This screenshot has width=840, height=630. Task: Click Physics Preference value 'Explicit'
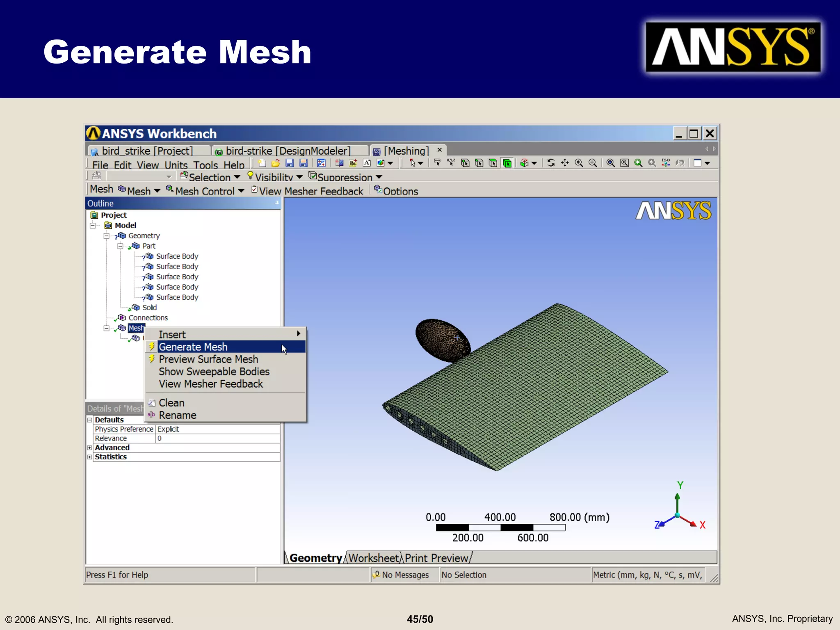[218, 429]
